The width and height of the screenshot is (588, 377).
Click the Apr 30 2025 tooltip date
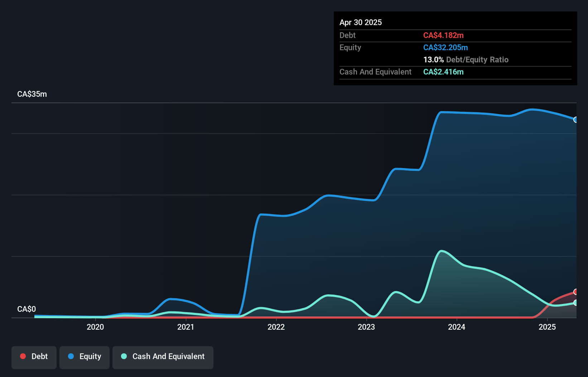[361, 22]
